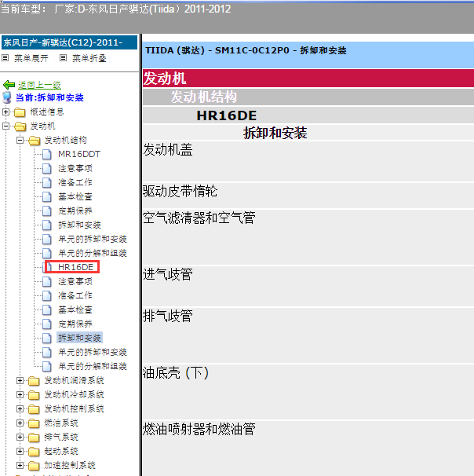Open the 进气歧管 section link
Viewport: 474px width, 476px height.
pyautogui.click(x=168, y=274)
